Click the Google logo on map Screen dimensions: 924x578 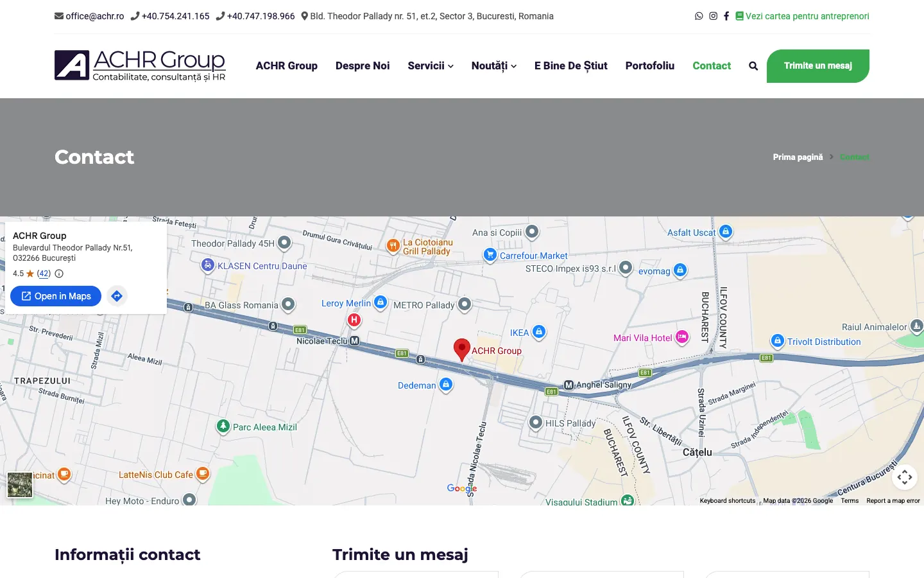pos(462,488)
